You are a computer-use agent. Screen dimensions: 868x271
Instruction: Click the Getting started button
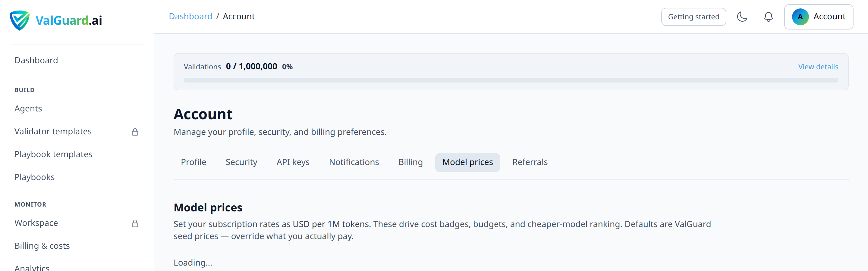point(693,17)
